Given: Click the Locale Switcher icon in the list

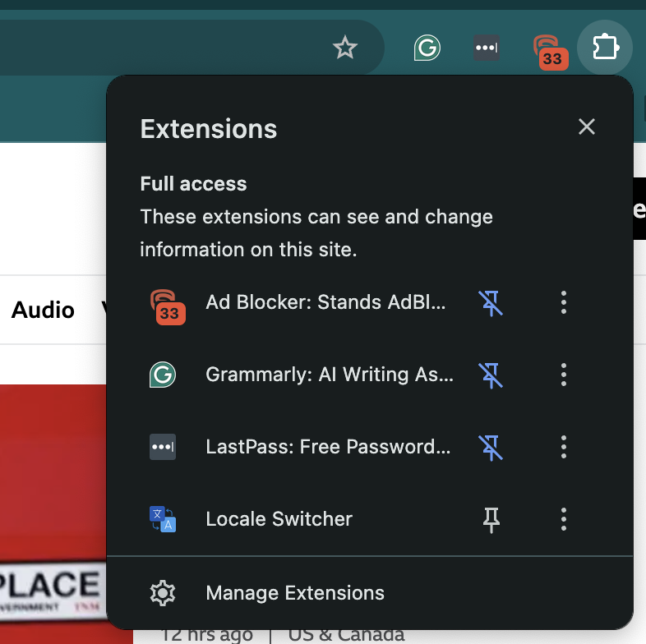Looking at the screenshot, I should pos(163,519).
